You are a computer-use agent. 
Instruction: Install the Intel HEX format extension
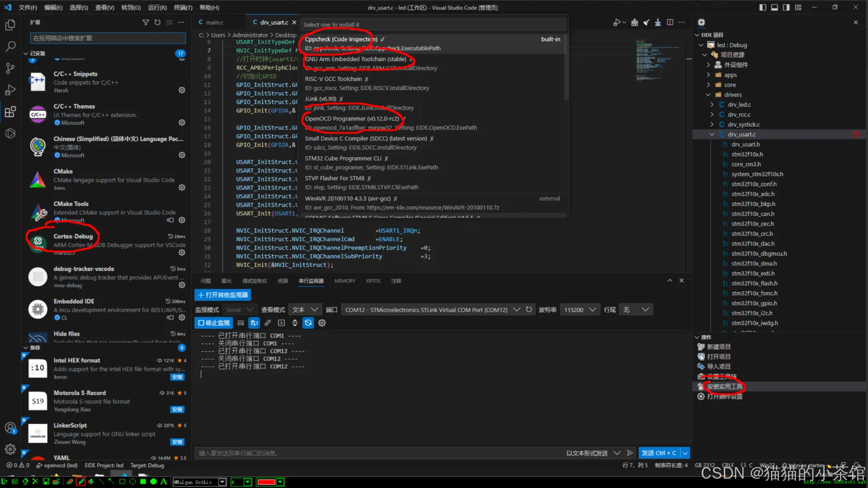pos(177,377)
